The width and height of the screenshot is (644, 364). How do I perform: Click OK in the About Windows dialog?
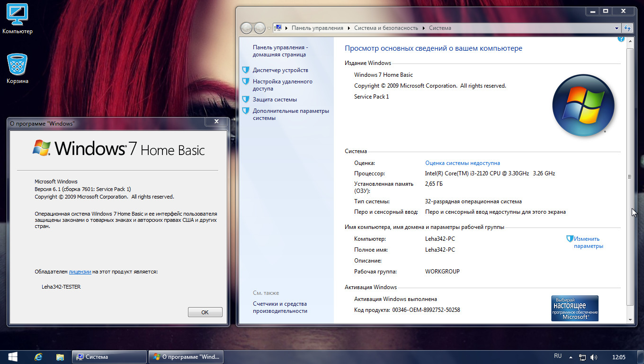coord(205,312)
